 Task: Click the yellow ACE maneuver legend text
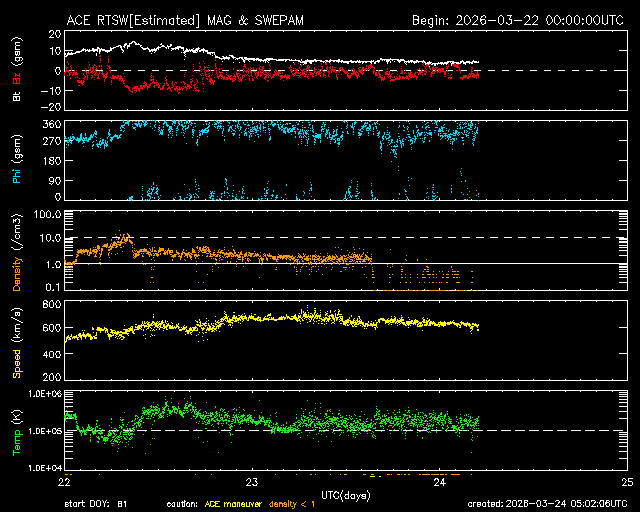237,503
